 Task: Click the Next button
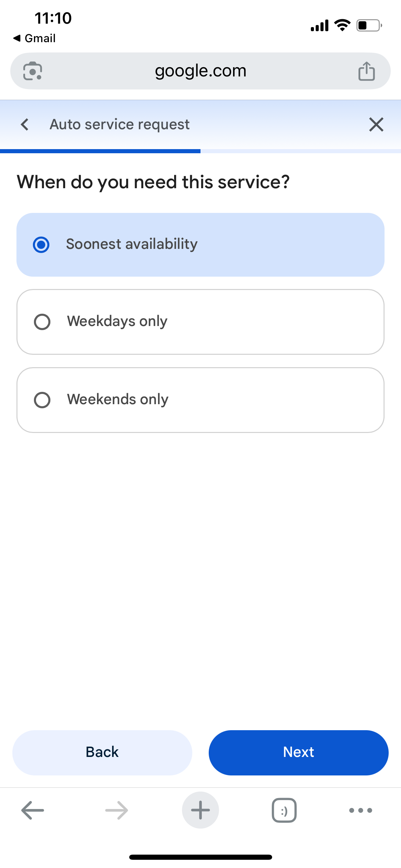[x=299, y=752]
